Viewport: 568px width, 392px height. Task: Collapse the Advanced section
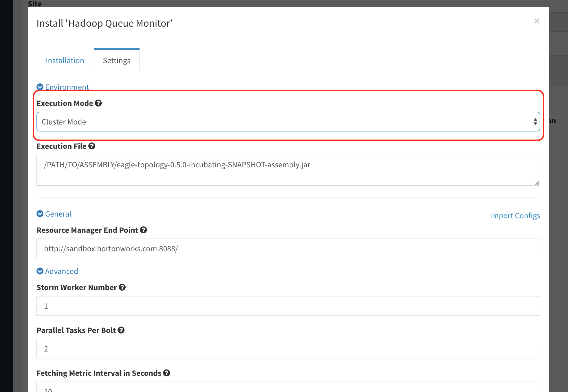click(40, 271)
